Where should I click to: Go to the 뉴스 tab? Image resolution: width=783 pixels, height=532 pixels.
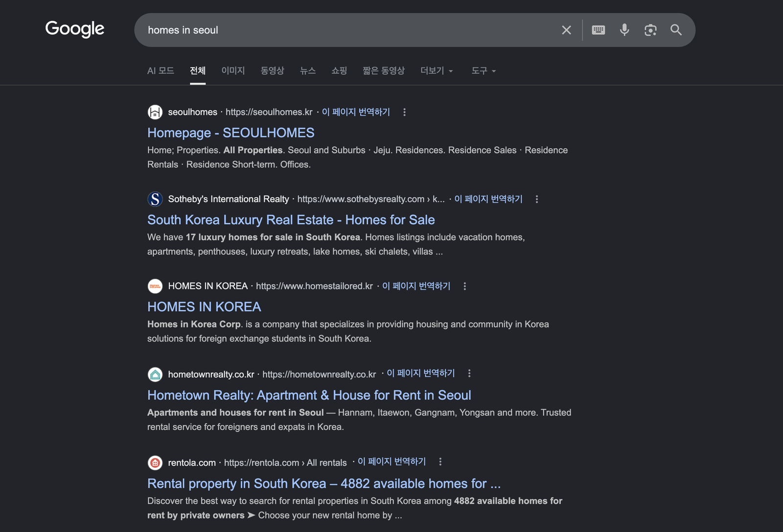(x=308, y=71)
